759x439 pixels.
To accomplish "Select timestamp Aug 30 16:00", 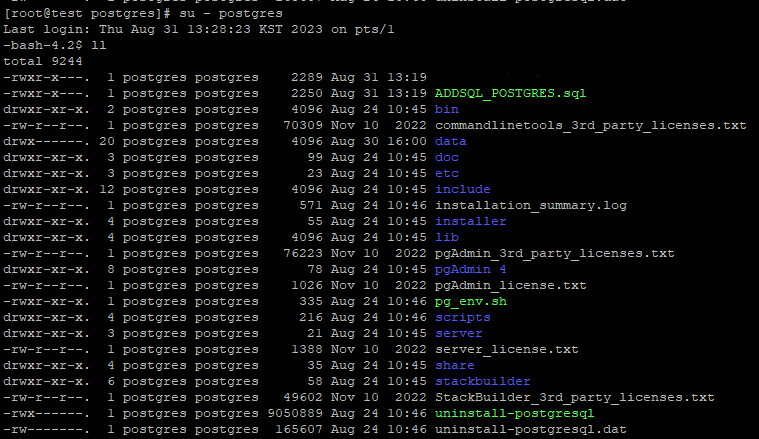I will point(379,141).
